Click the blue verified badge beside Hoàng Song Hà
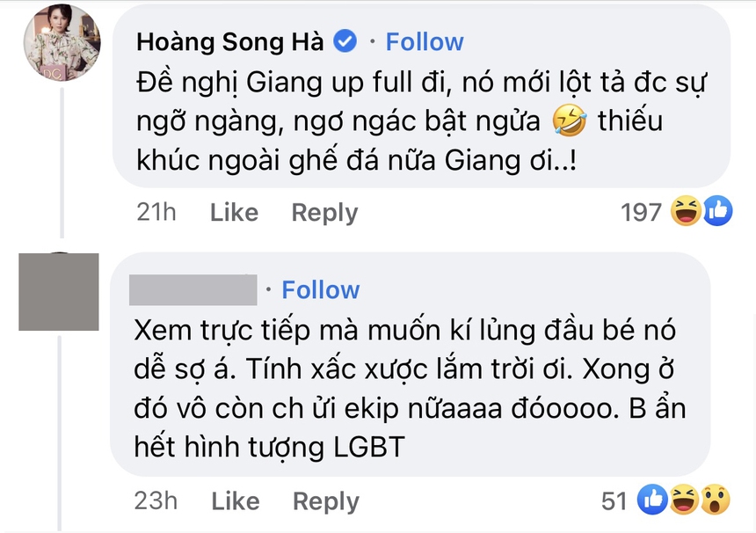This screenshot has width=756, height=533. coord(345,40)
